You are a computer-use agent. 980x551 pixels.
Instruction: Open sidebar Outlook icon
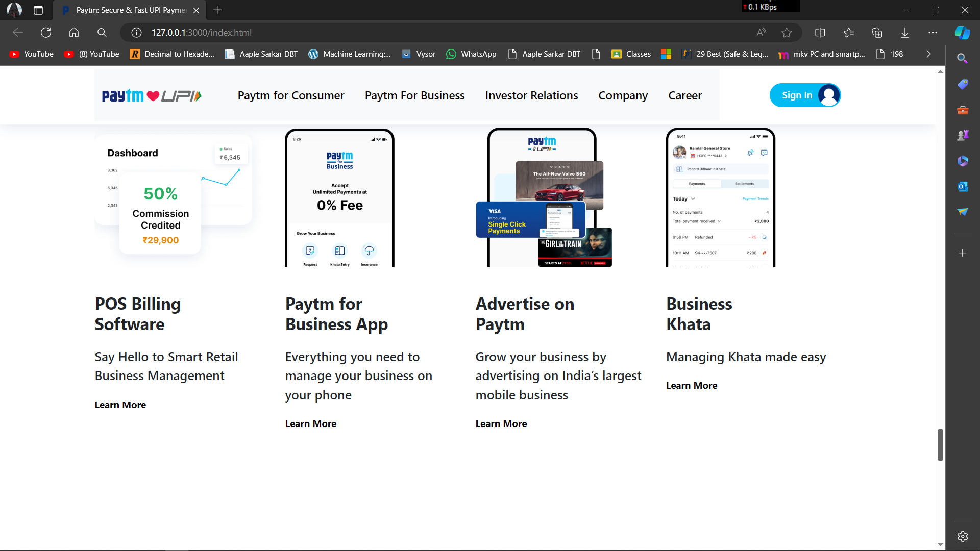pos(963,186)
